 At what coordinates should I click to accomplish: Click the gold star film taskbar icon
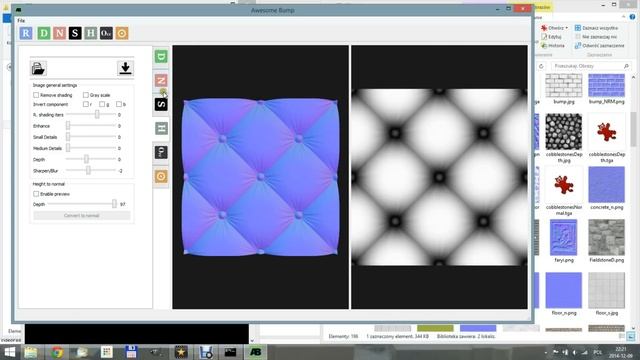point(181,352)
